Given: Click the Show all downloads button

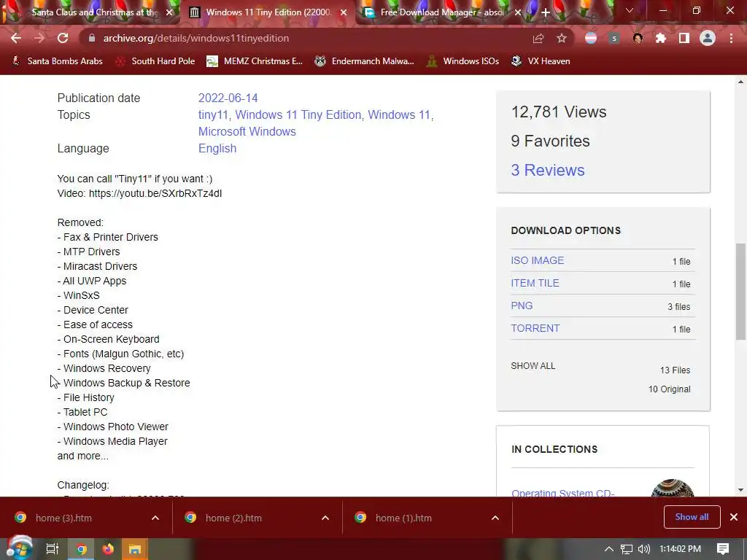Looking at the screenshot, I should (692, 517).
